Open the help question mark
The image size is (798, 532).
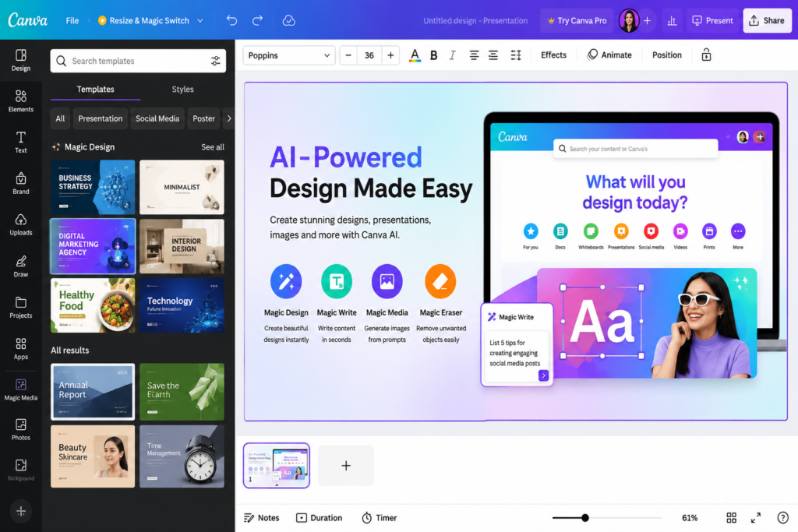point(782,518)
